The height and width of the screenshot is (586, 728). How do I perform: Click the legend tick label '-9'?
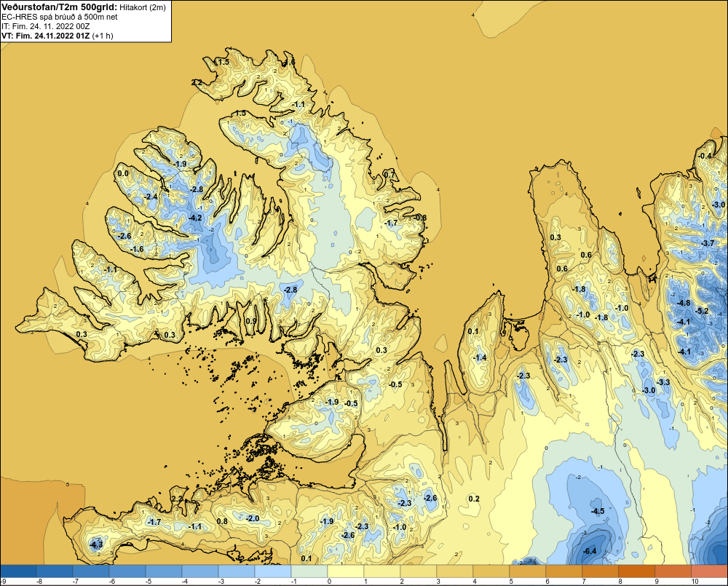pos(3,582)
